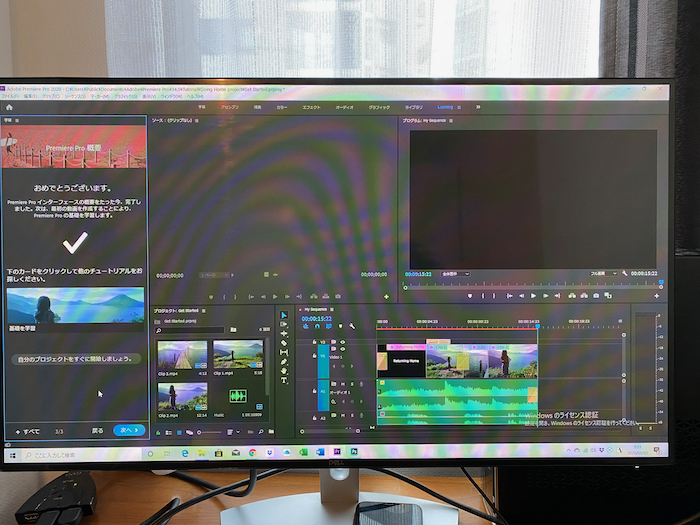Select the Selection tool in the toolbar
Image resolution: width=700 pixels, height=525 pixels.
[x=283, y=315]
